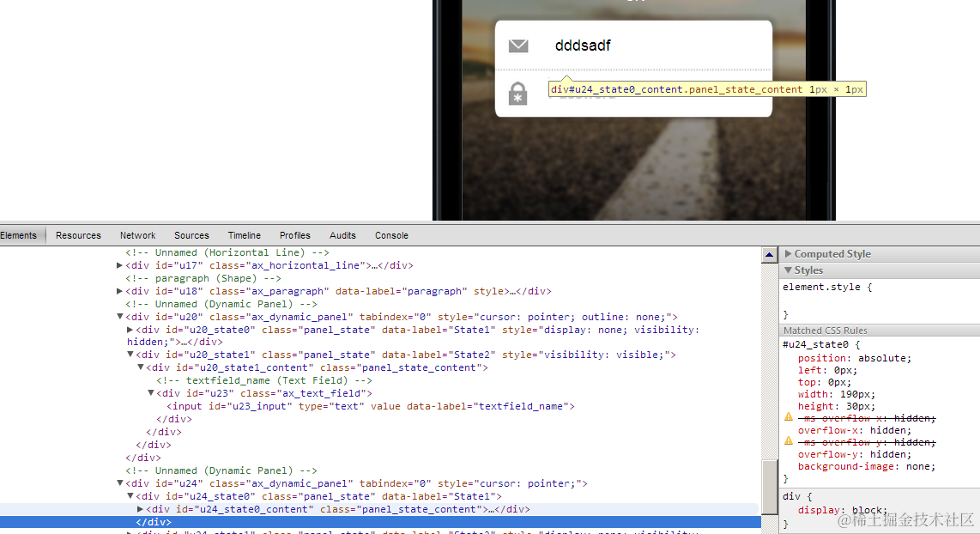980x534 pixels.
Task: Expand the u18 paragraph div
Action: point(119,291)
